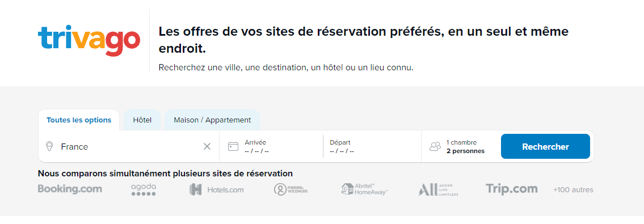The height and width of the screenshot is (224, 644).
Task: Click the France destination input field
Action: click(x=127, y=146)
